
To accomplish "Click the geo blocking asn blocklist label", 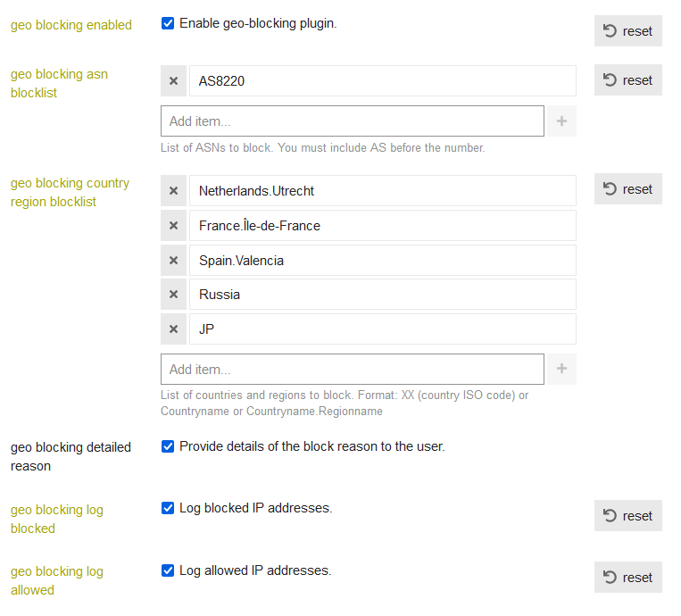I will click(59, 83).
